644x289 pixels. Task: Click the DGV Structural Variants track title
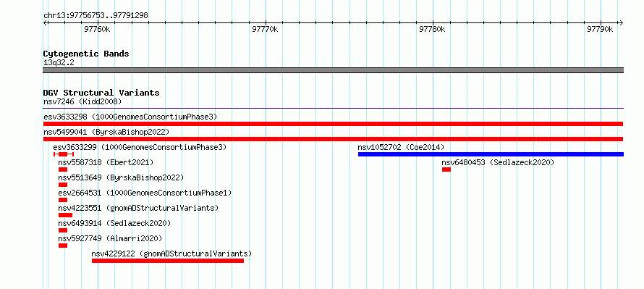101,93
